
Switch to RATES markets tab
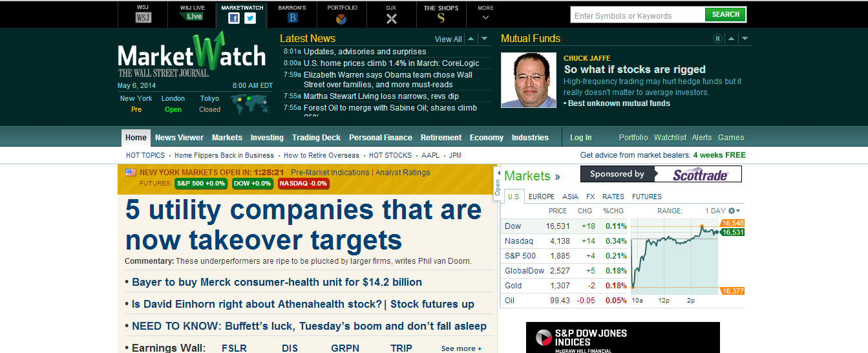click(613, 197)
